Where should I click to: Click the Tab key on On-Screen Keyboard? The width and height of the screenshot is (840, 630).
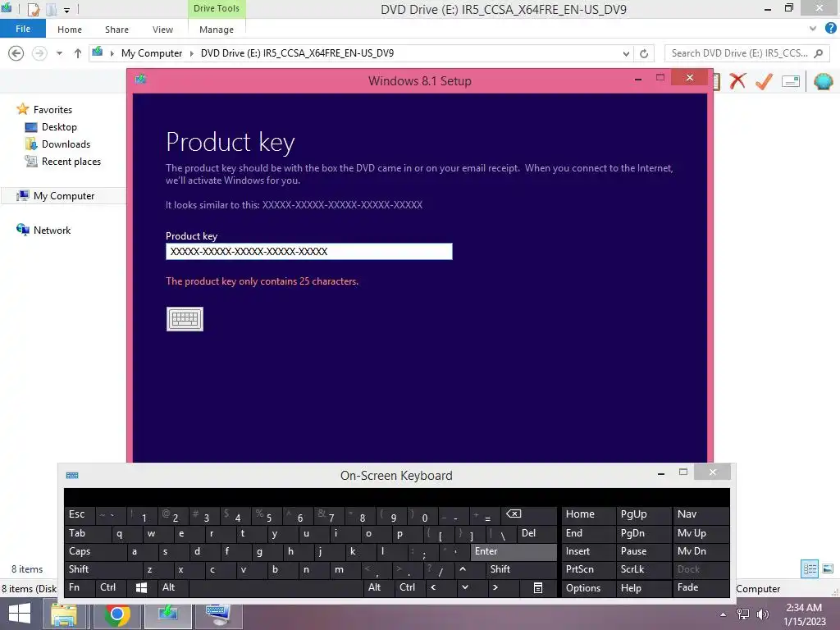pyautogui.click(x=88, y=533)
